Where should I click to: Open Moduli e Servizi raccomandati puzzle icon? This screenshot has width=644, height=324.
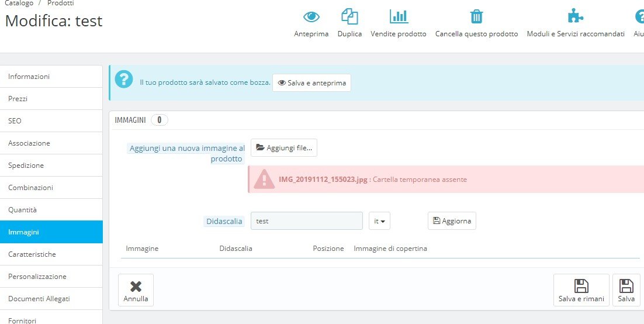tap(576, 16)
